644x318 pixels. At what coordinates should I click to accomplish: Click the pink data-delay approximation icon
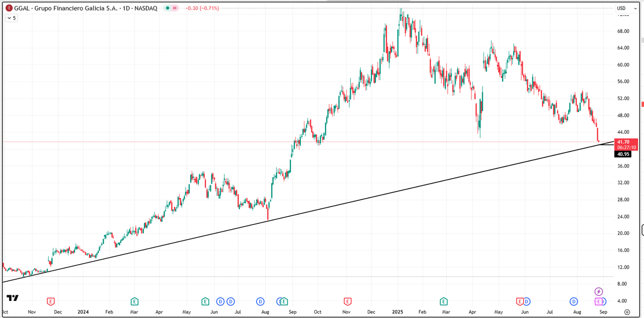tap(175, 8)
